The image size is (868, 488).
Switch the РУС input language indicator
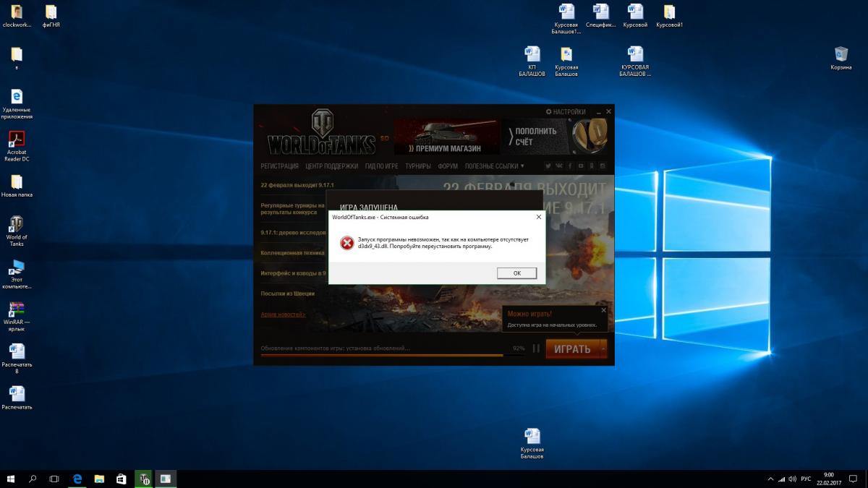point(806,479)
